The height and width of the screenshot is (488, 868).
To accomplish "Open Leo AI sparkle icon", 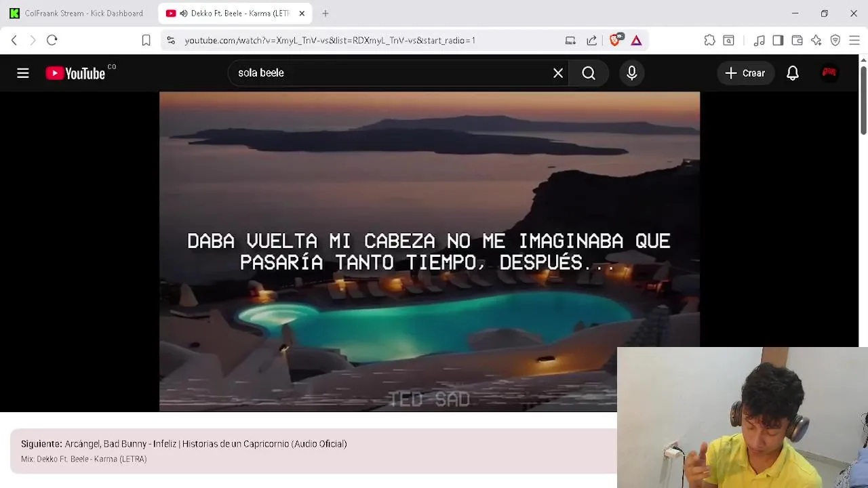I will click(x=816, y=41).
